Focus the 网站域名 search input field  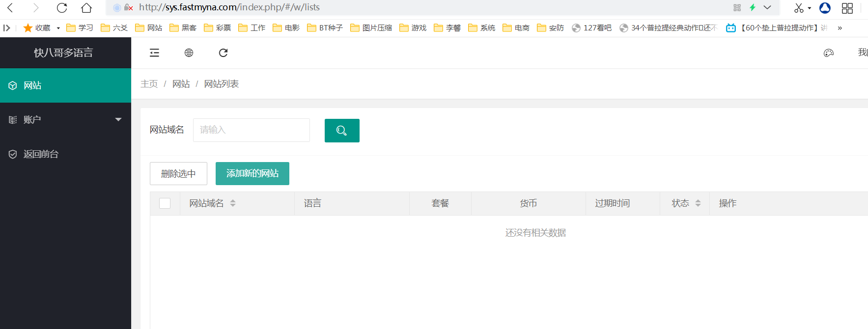[x=251, y=130]
